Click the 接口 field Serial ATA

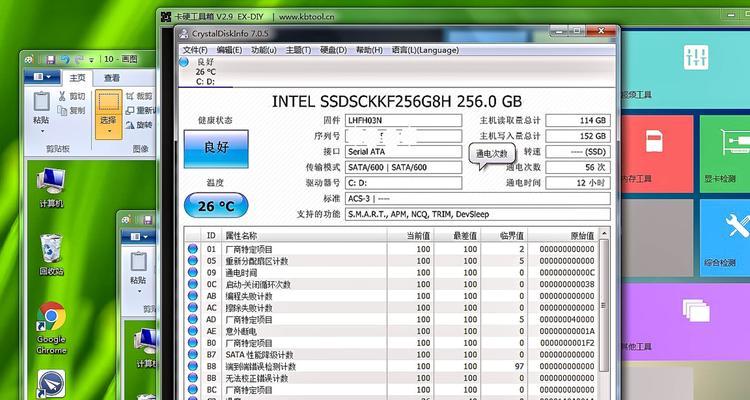(x=404, y=152)
